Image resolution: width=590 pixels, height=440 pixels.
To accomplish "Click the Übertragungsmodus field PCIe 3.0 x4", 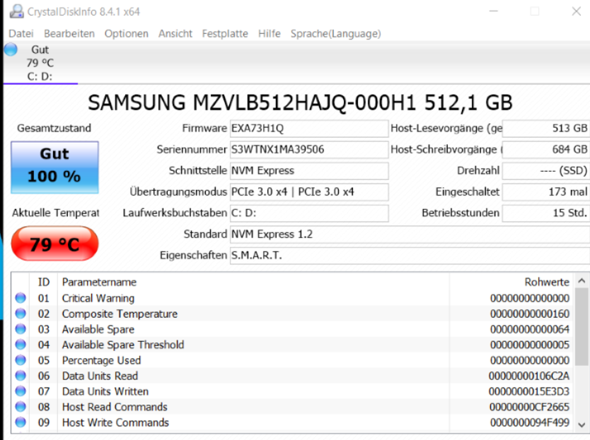I will click(x=309, y=192).
